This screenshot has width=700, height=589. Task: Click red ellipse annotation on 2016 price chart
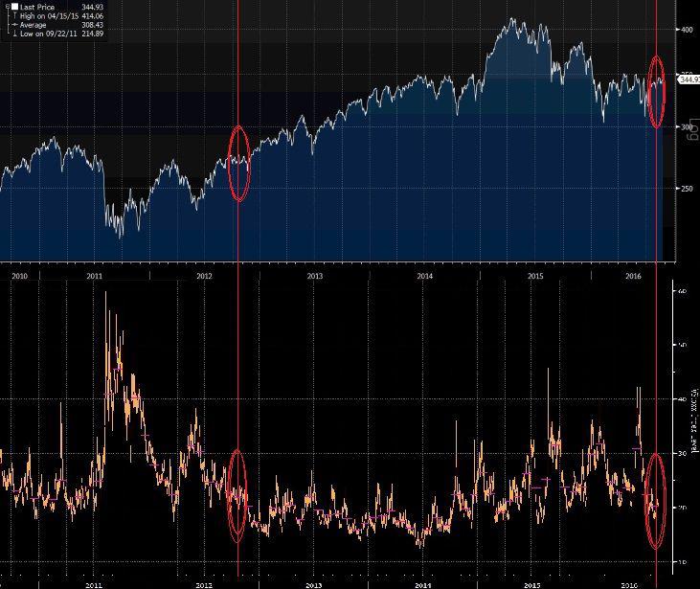tap(657, 92)
